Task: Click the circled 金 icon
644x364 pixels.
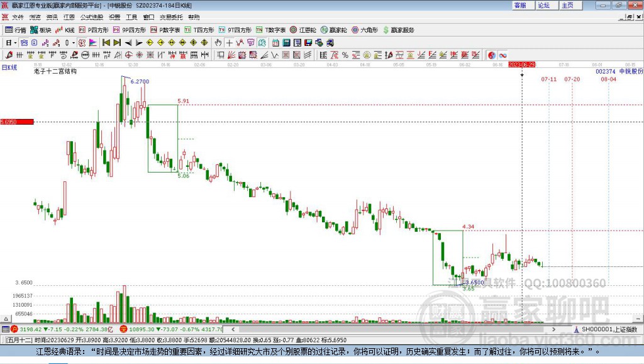Action: 367,55
